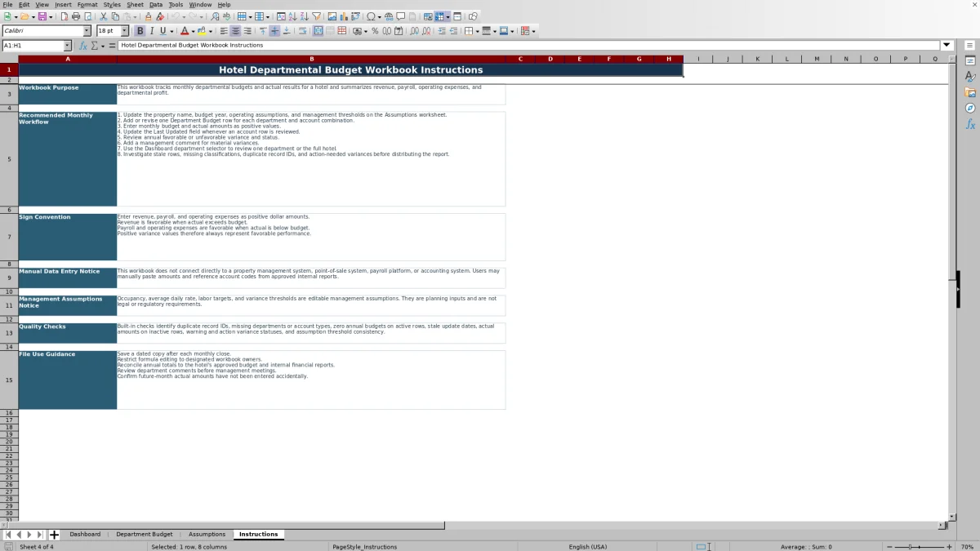Screen dimensions: 980x551
Task: Click the Print icon in toolbar
Action: [x=76, y=16]
